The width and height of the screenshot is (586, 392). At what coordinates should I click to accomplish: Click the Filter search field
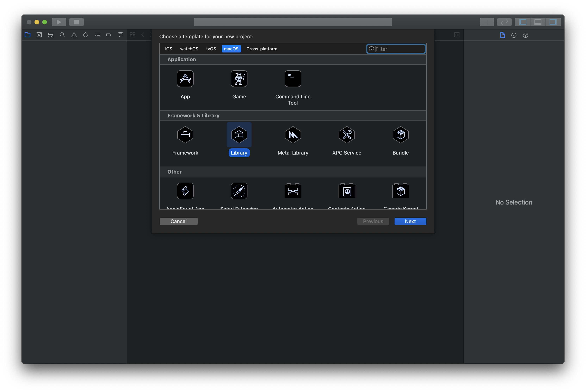pyautogui.click(x=399, y=49)
